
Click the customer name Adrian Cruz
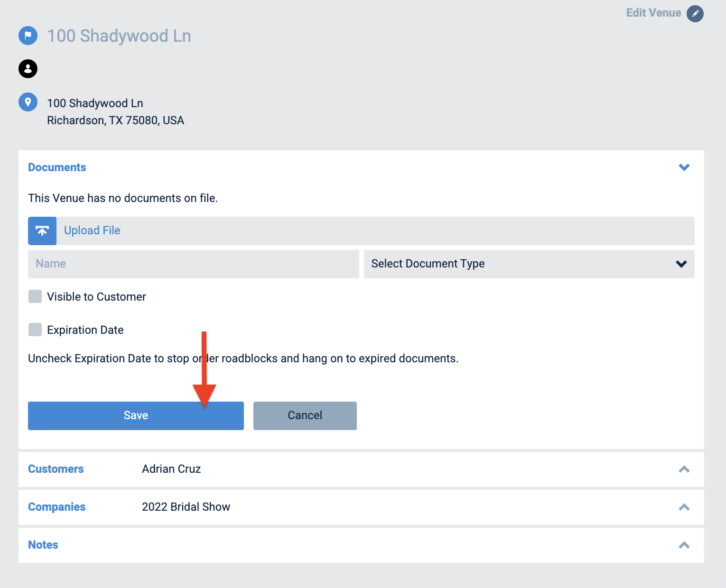171,469
